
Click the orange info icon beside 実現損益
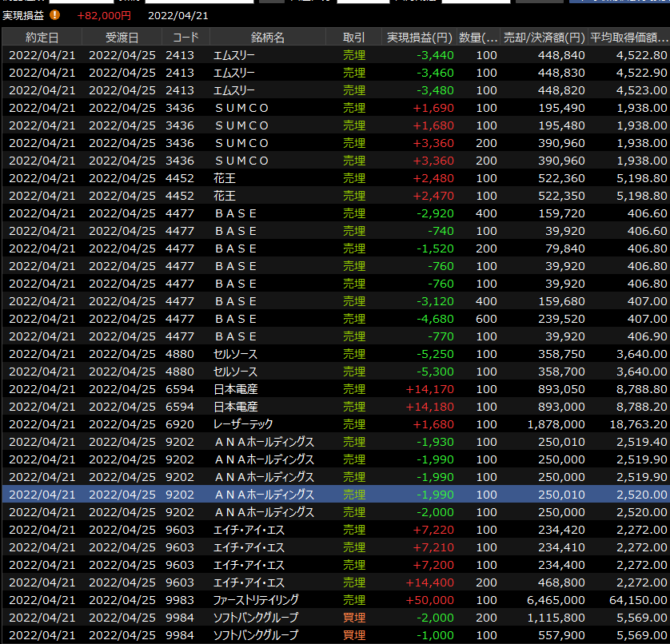click(x=54, y=15)
